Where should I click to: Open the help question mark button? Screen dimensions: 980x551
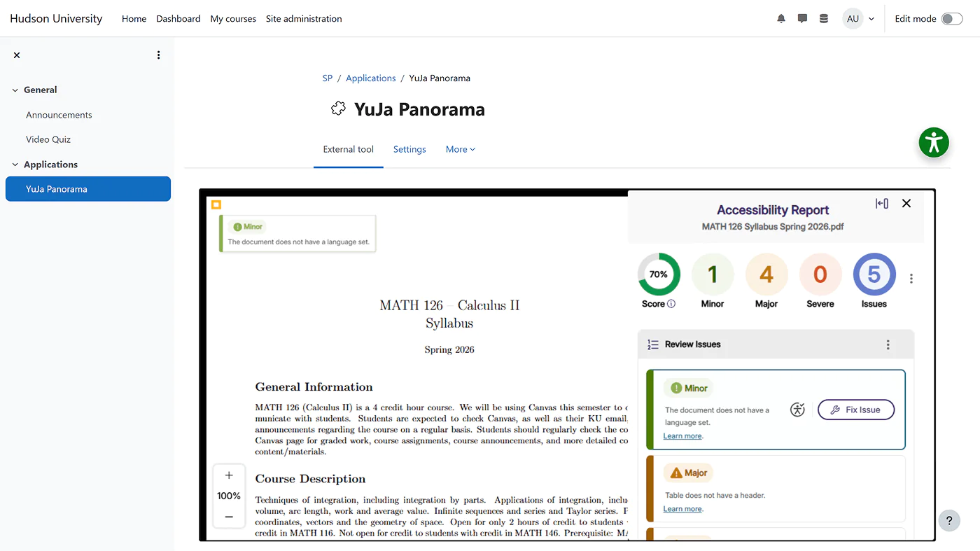[949, 520]
